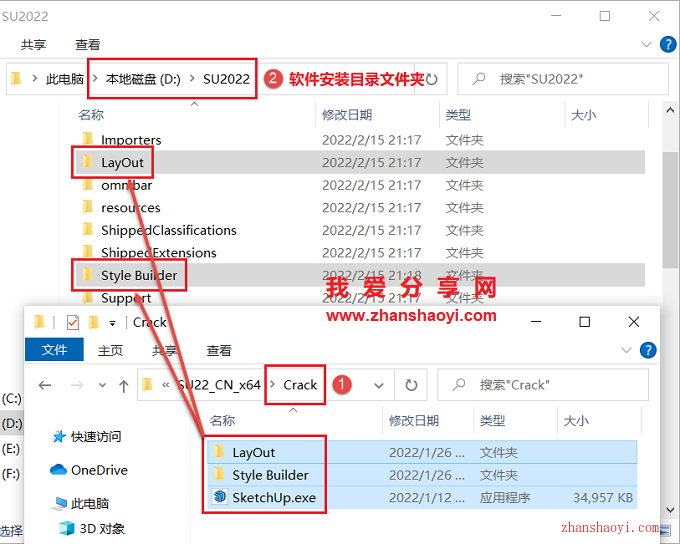Click the properties checkmark icon in Crack title bar
The image size is (680, 544).
click(72, 322)
